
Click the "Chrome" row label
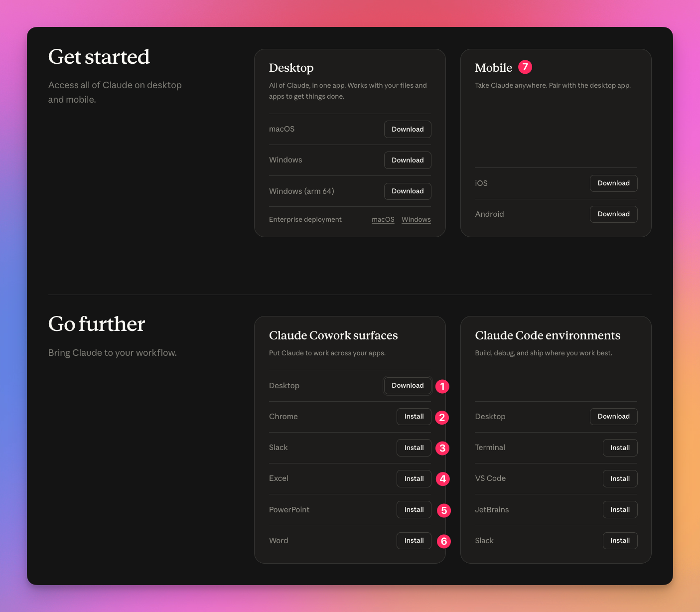(x=283, y=416)
